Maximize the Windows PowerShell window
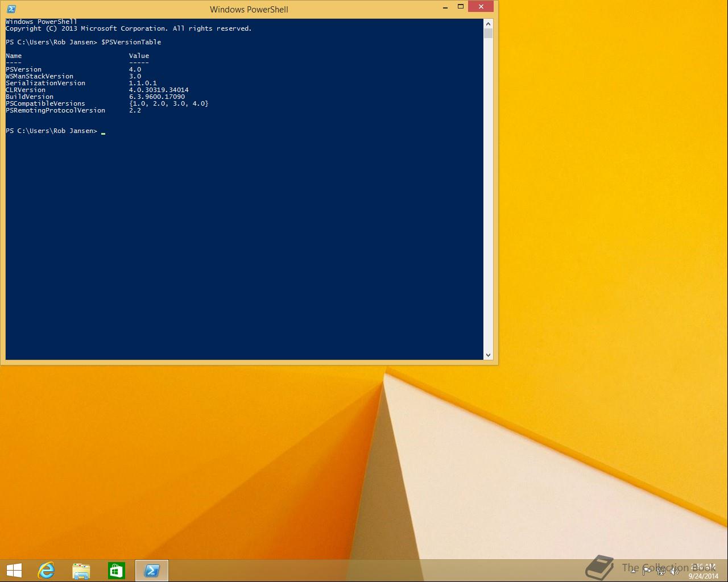The width and height of the screenshot is (728, 582). coord(461,7)
